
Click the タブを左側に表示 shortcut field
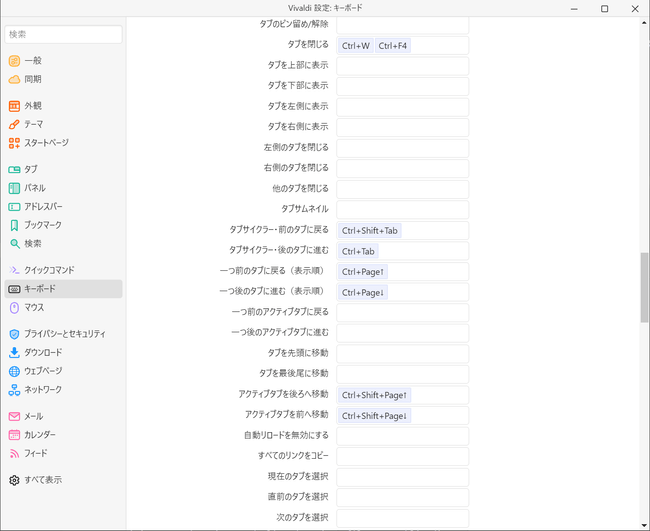click(x=403, y=107)
